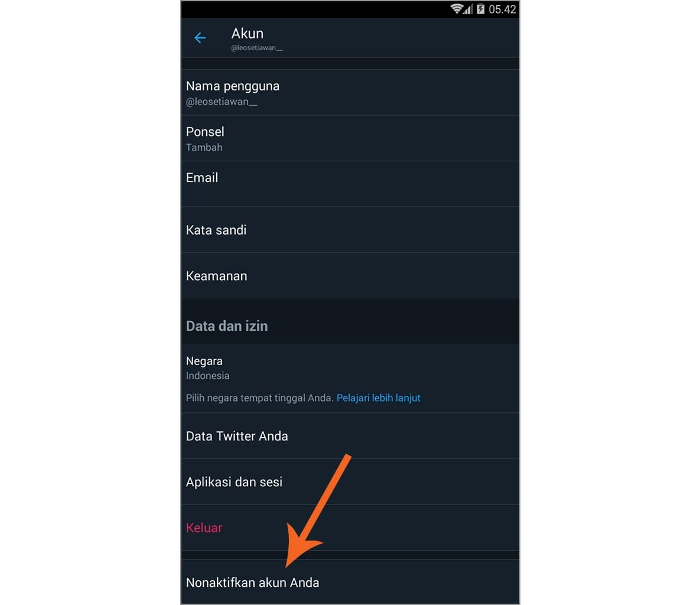Open the Ponsel option
This screenshot has width=700, height=605.
coord(350,138)
